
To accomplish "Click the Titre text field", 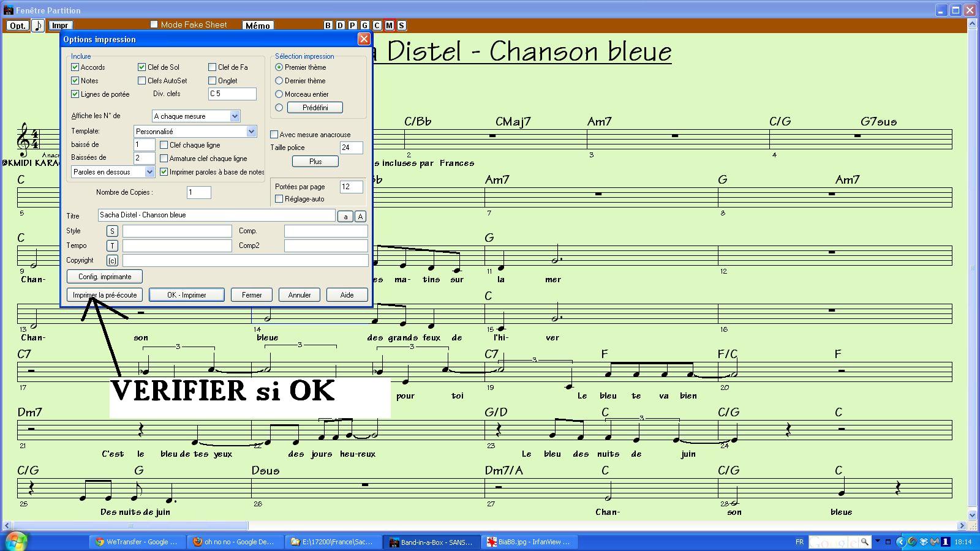I will 216,215.
